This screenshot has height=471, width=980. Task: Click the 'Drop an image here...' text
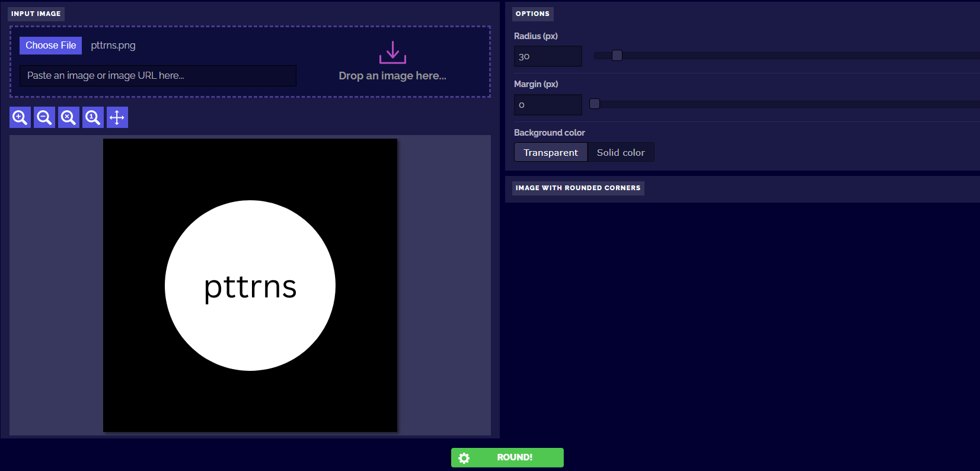click(x=392, y=76)
